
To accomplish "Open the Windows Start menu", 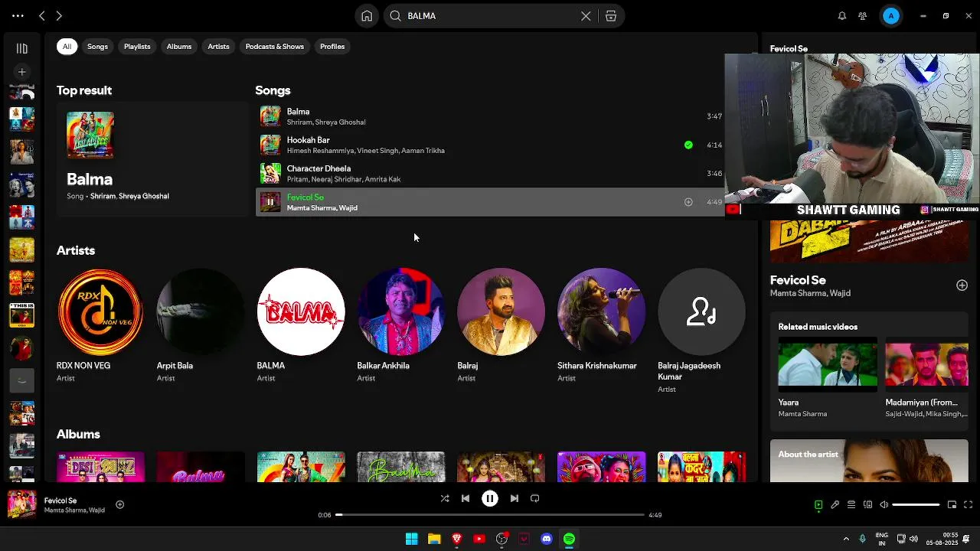I will coord(412,539).
